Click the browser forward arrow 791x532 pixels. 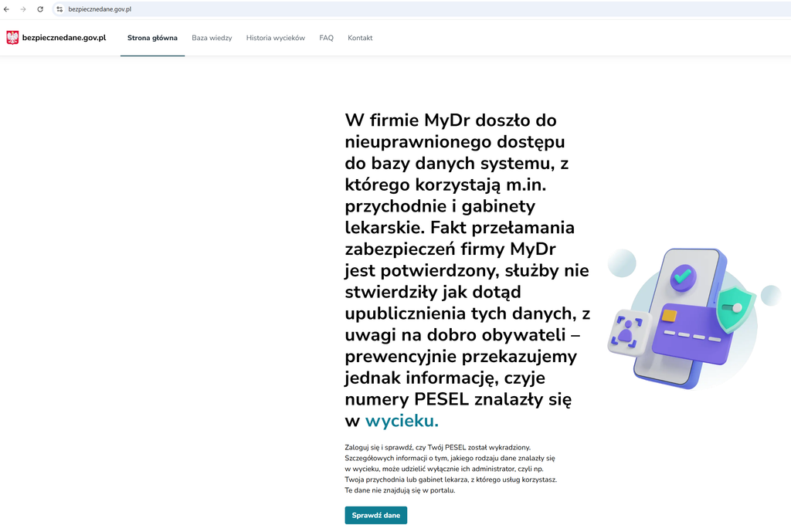coord(23,9)
